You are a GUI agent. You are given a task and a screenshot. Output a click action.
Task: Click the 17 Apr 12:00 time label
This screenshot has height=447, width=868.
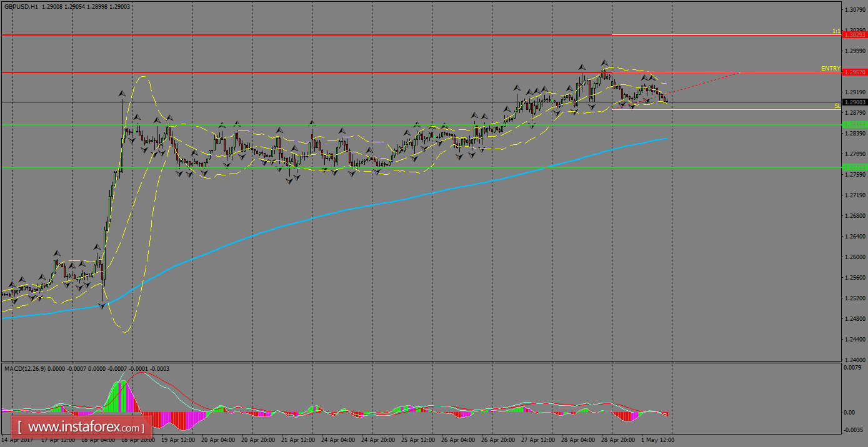59,440
